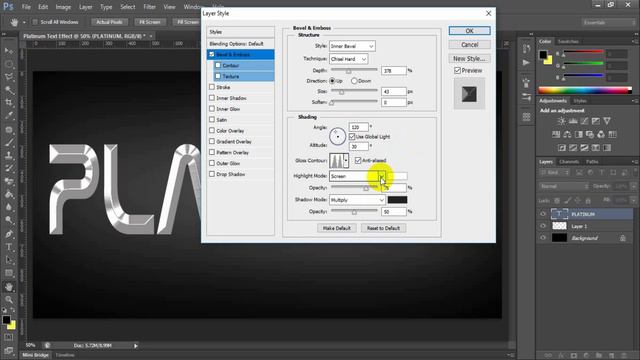This screenshot has height=360, width=640.
Task: Add a Vibrance adjustment
Action: click(x=607, y=121)
